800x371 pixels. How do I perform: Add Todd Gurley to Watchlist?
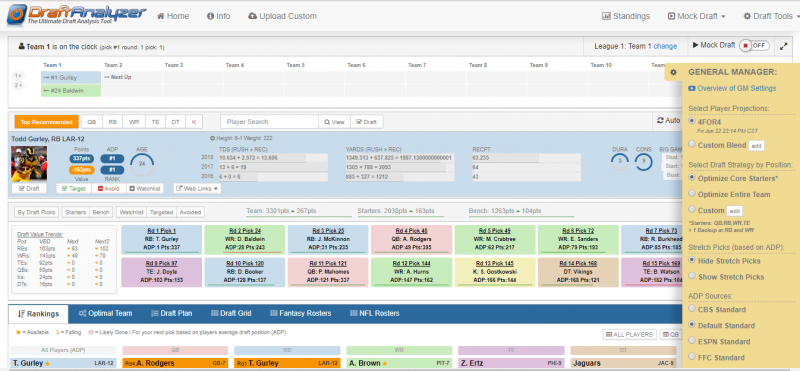pyautogui.click(x=144, y=188)
